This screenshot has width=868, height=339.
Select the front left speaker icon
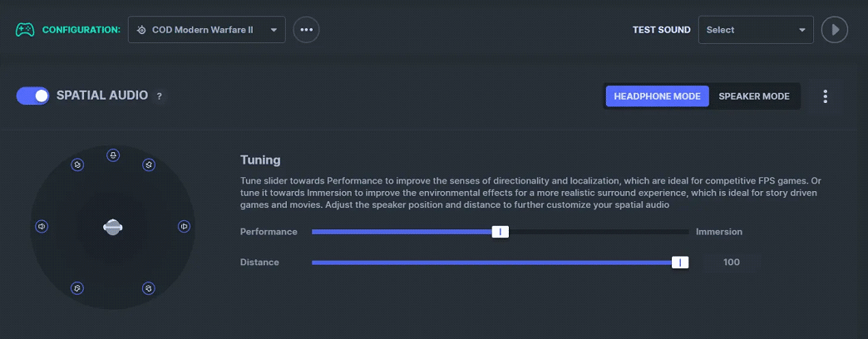point(77,165)
